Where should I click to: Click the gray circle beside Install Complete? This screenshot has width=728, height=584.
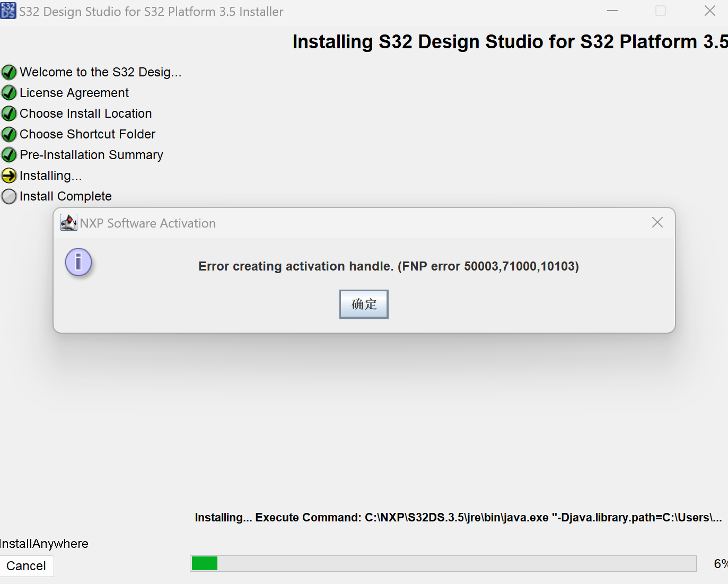8,196
